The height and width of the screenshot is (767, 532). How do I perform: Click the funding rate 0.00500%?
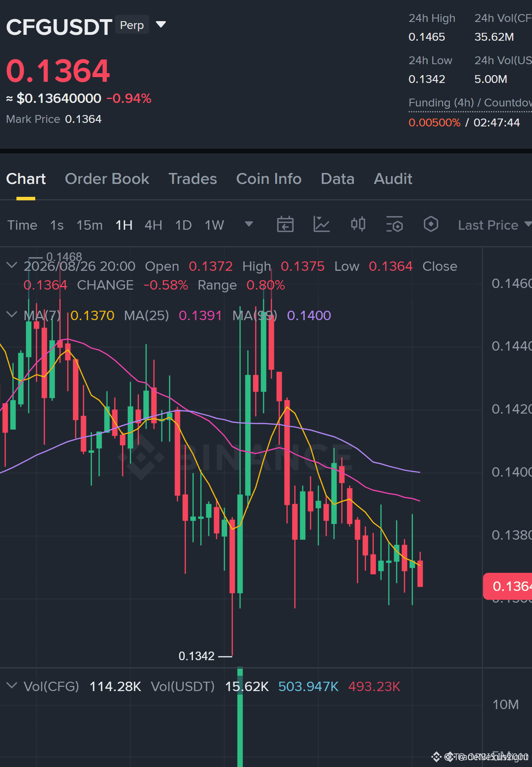(x=435, y=122)
